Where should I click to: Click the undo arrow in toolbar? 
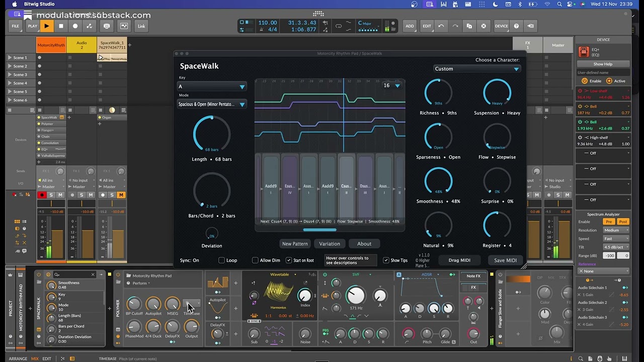[x=441, y=26]
